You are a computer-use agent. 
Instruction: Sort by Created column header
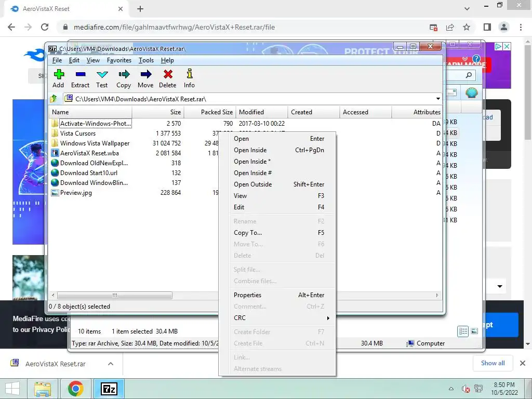click(x=313, y=112)
